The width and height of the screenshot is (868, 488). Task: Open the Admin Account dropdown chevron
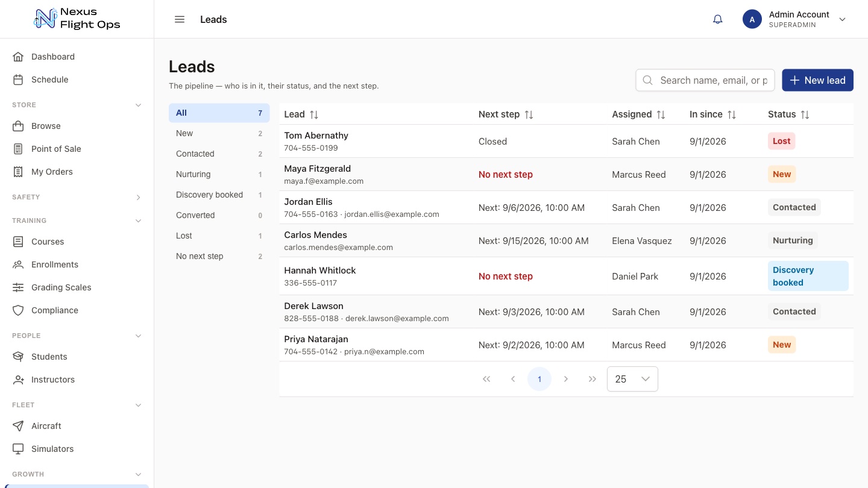843,19
